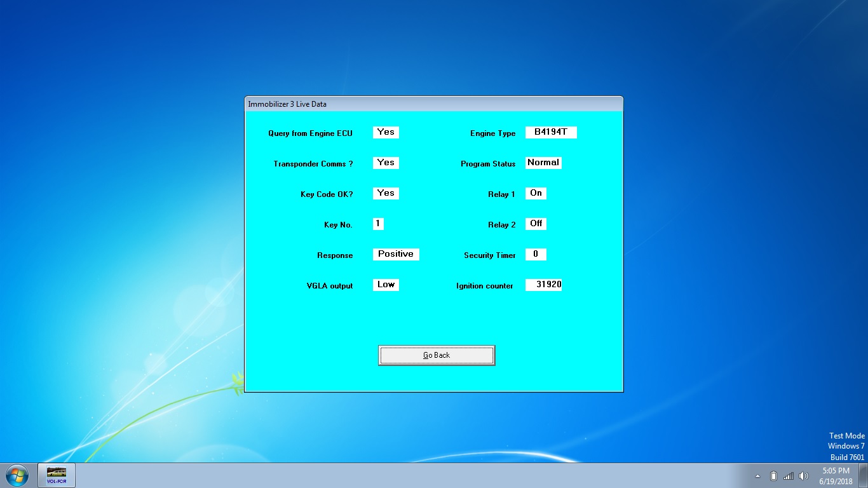Open the Windows Start menu
Screen dimensions: 868x488
pos(17,475)
